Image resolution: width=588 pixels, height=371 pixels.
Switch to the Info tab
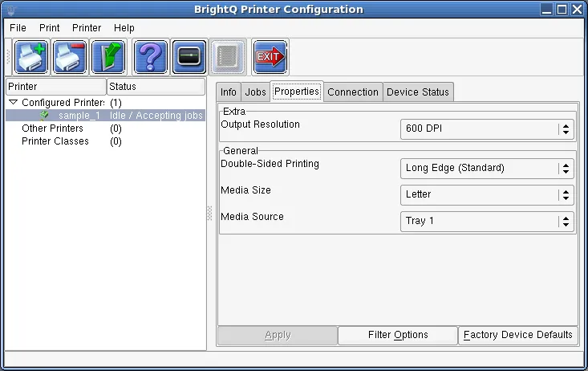point(229,92)
